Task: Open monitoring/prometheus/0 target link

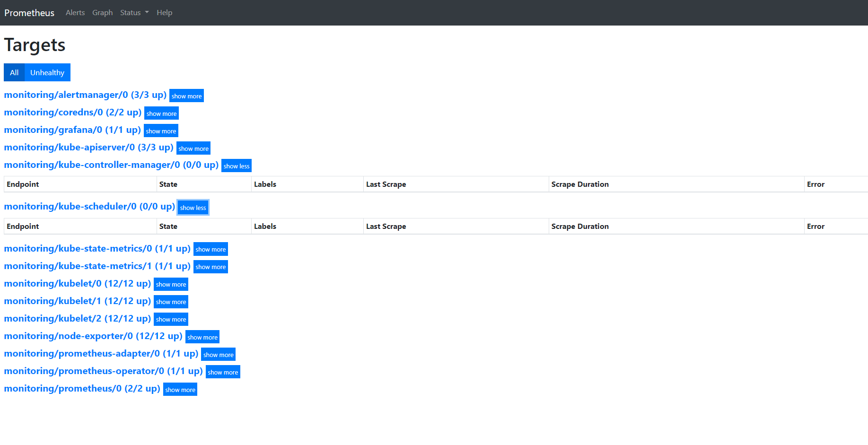Action: [x=82, y=388]
